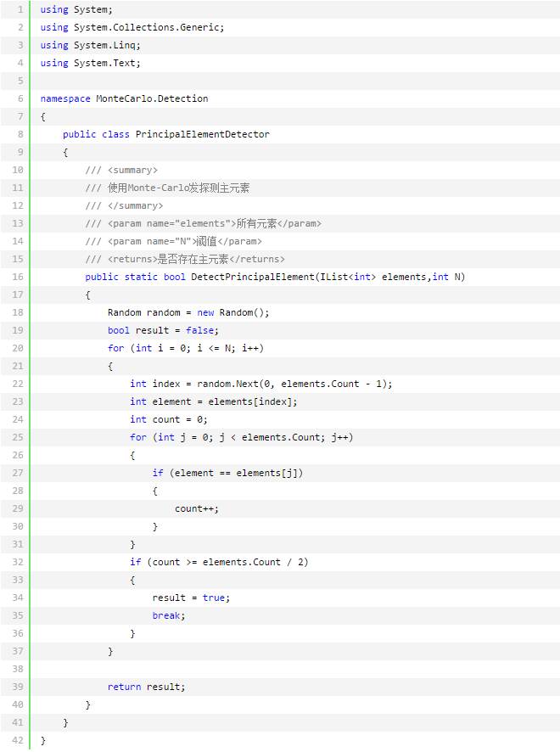Click param name="elements" comment line
The width and height of the screenshot is (560, 752).
pos(204,223)
